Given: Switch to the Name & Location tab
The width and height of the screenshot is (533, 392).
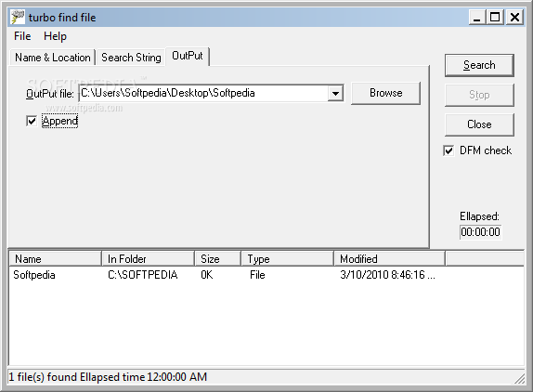Looking at the screenshot, I should click(x=53, y=58).
